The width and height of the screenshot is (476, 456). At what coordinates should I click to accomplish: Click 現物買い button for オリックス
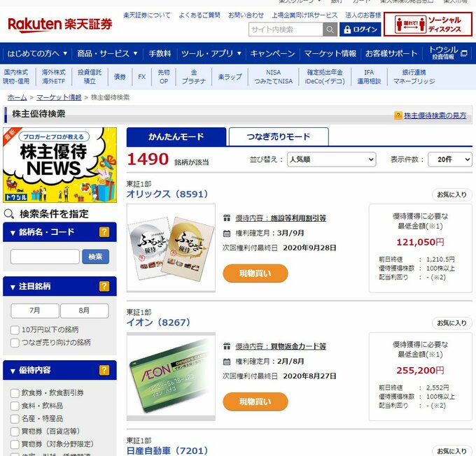255,273
